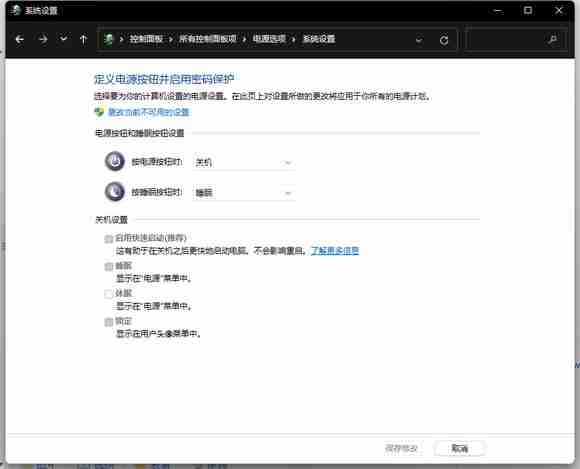Minimize the 系统设置 window
Image resolution: width=580 pixels, height=469 pixels.
point(498,10)
